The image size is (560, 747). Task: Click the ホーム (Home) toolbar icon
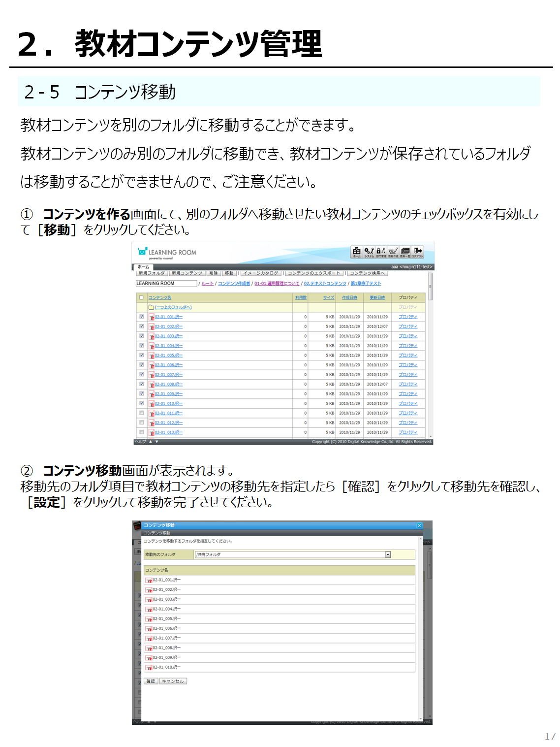click(356, 252)
